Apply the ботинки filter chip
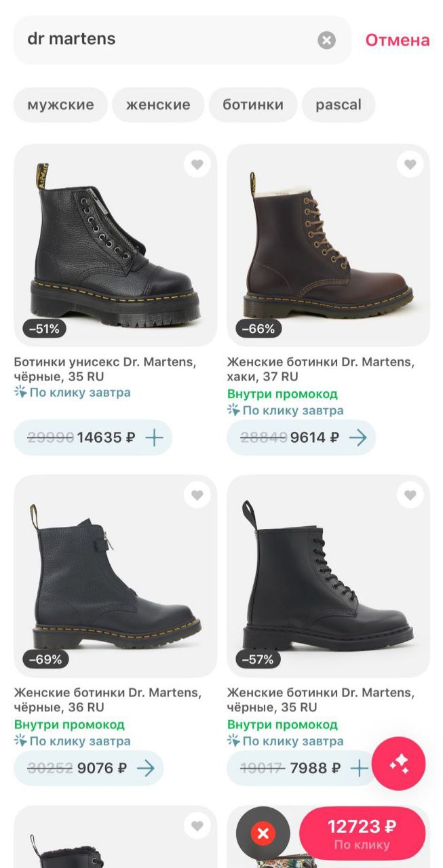This screenshot has height=868, width=443. [x=252, y=105]
